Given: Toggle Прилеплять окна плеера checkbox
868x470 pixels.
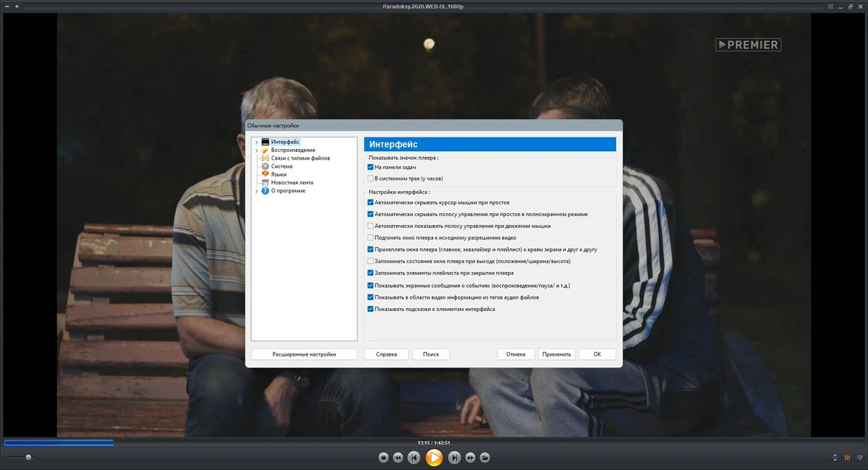Looking at the screenshot, I should (370, 249).
